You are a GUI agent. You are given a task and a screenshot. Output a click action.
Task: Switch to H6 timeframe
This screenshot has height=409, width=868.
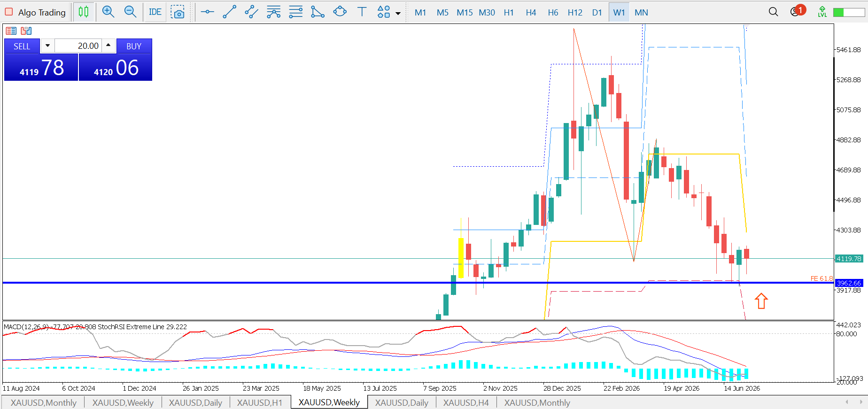(553, 13)
